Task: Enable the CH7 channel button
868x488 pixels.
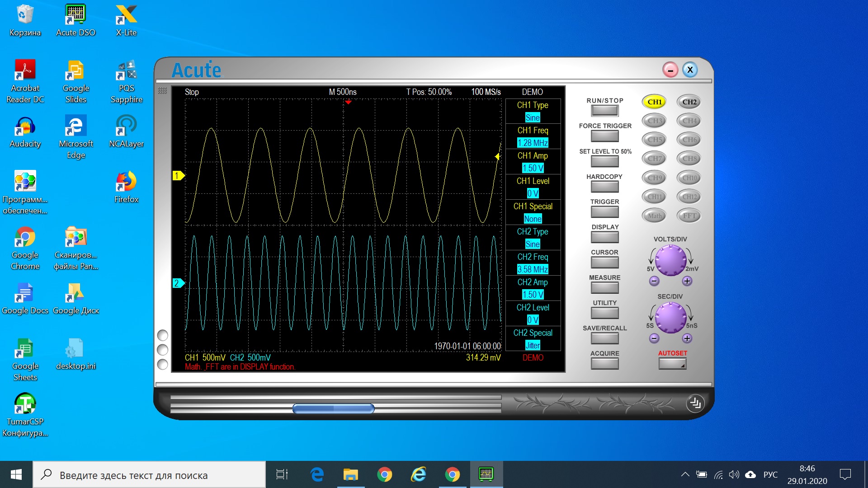Action: point(654,159)
